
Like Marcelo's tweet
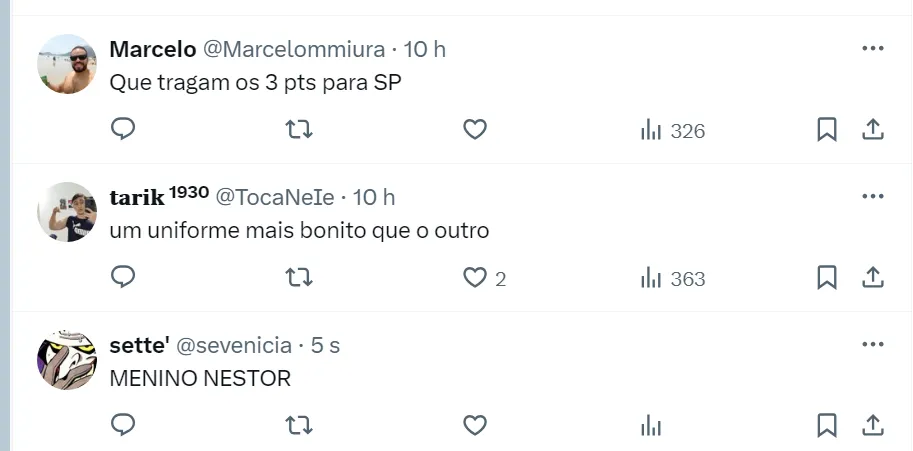[x=475, y=130]
